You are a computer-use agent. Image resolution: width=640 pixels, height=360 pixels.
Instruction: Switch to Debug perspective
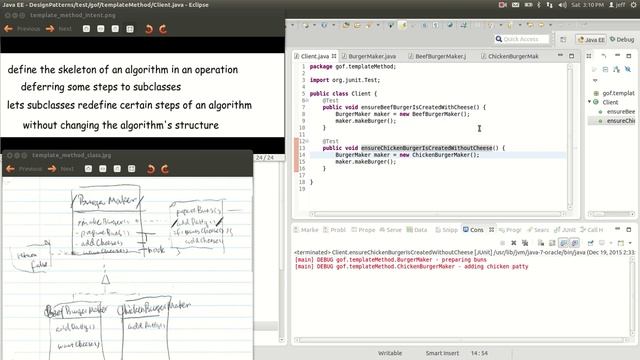pyautogui.click(x=622, y=40)
